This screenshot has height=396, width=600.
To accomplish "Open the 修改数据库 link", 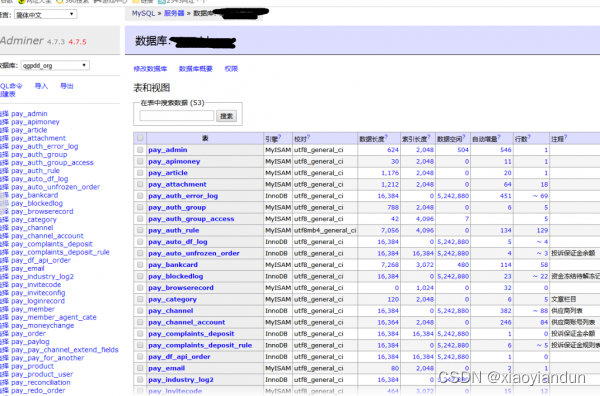I will (150, 69).
